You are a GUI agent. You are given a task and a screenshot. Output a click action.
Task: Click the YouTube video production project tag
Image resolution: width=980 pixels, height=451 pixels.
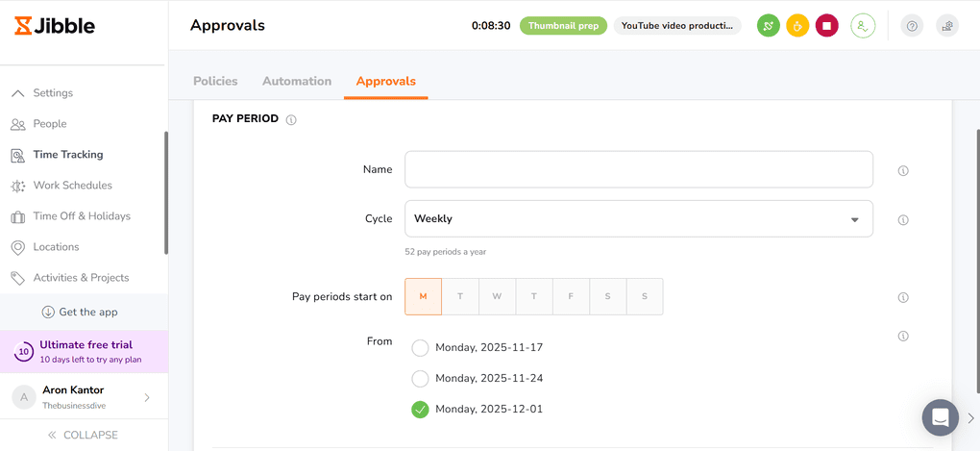pos(677,26)
